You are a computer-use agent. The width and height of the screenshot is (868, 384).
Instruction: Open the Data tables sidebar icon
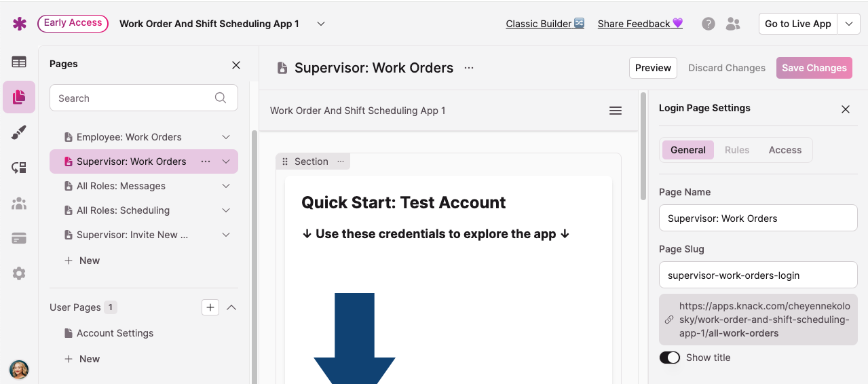click(19, 62)
